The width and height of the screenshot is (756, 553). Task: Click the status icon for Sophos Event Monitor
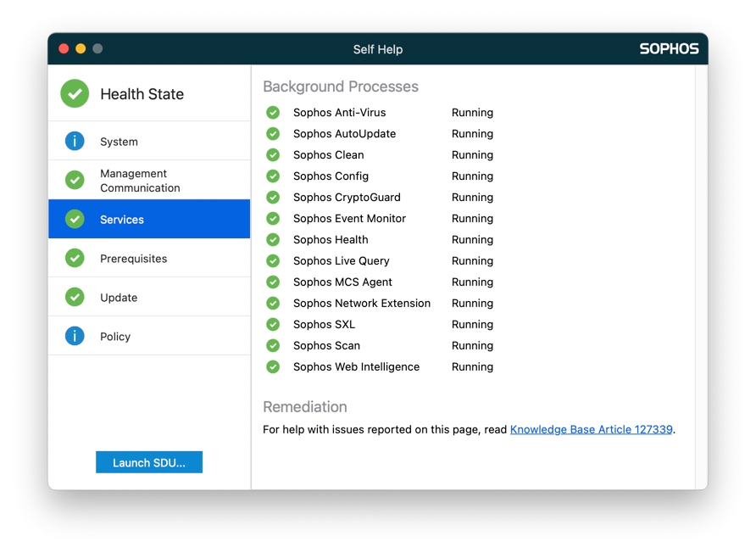[273, 219]
